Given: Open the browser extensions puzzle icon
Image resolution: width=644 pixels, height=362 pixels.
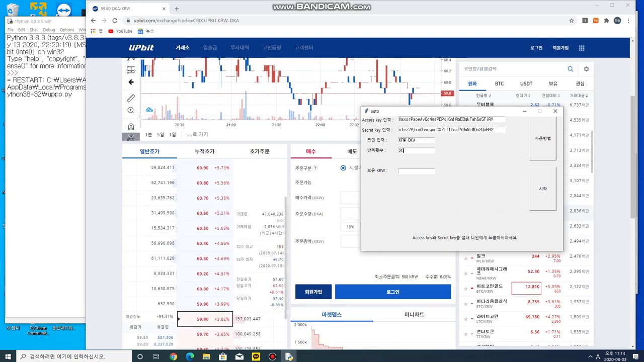Looking at the screenshot, I should [606, 21].
